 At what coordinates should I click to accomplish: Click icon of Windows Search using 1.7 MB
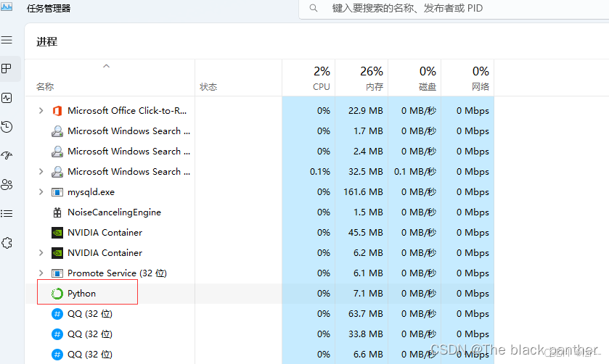point(57,131)
